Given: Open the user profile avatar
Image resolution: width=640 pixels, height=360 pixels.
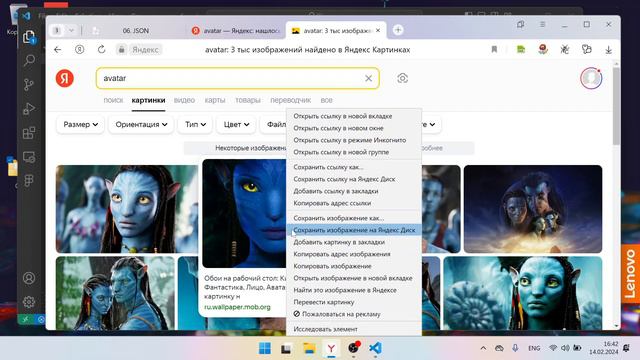Looking at the screenshot, I should 591,78.
